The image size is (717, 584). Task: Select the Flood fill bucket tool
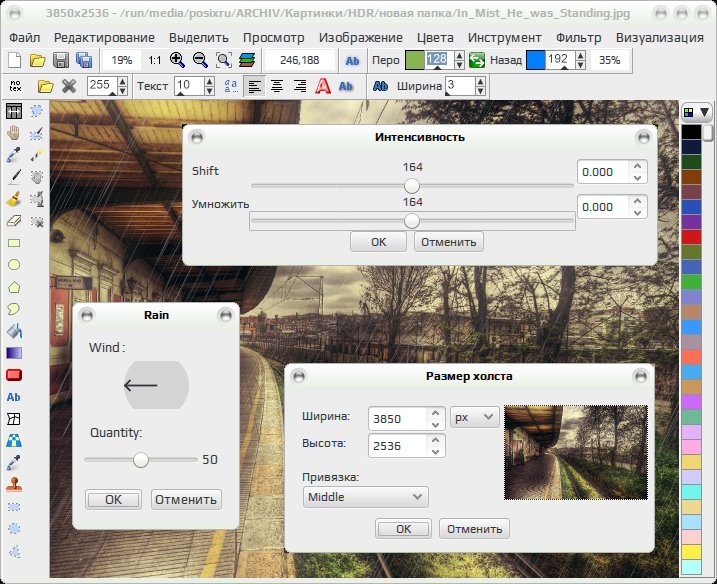[14, 331]
